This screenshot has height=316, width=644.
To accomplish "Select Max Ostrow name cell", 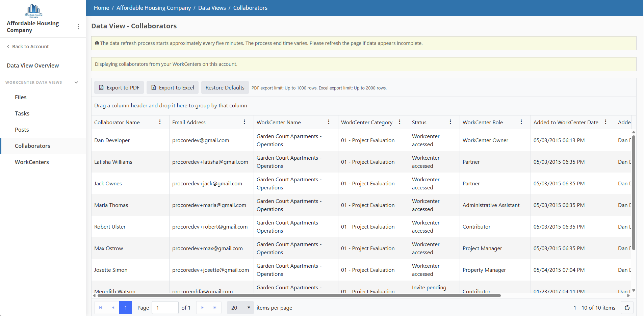I will point(130,248).
